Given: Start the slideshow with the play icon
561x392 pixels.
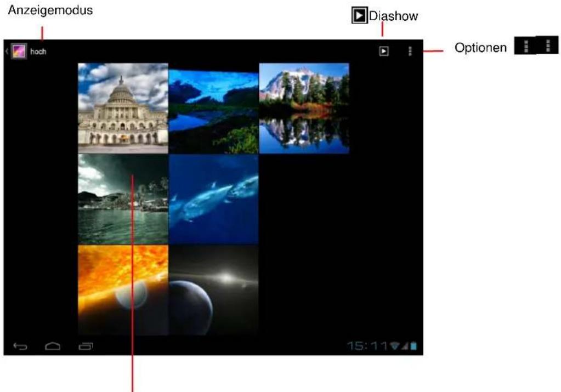Looking at the screenshot, I should 383,51.
